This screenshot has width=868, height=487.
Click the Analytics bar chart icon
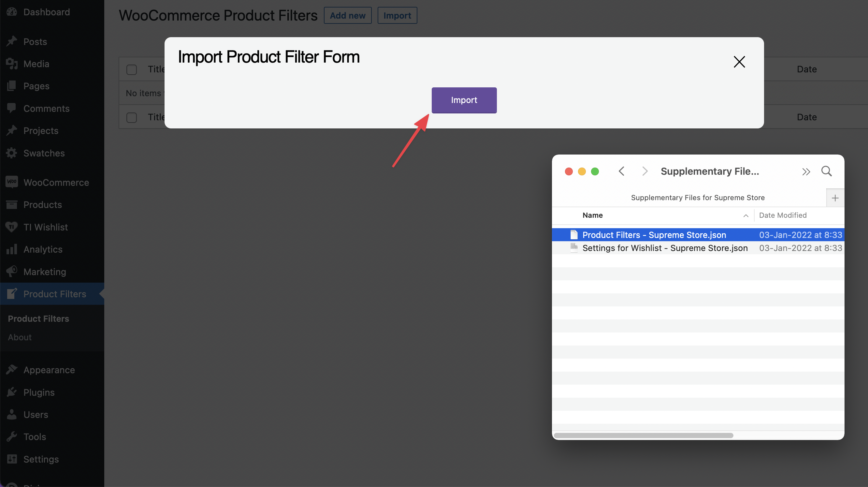point(12,249)
